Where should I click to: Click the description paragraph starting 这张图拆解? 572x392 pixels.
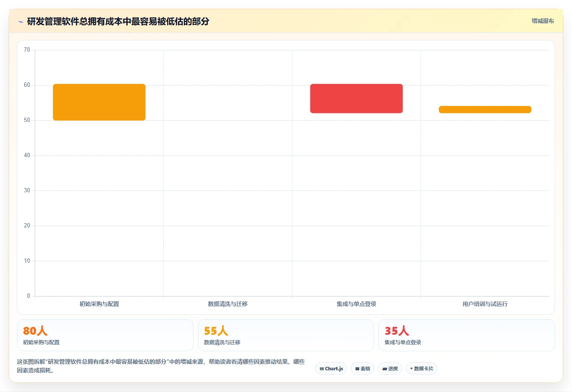tap(161, 366)
